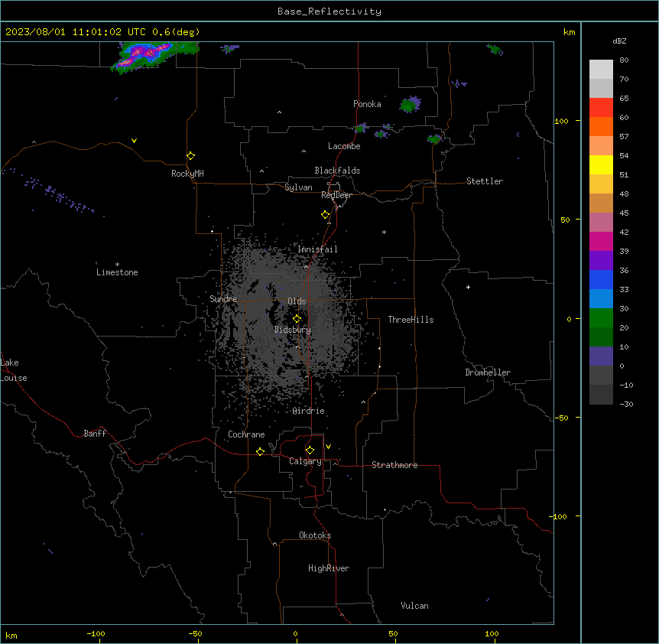Pick the light blue 30-33 dBZ swatch
659x644 pixels.
(x=601, y=299)
